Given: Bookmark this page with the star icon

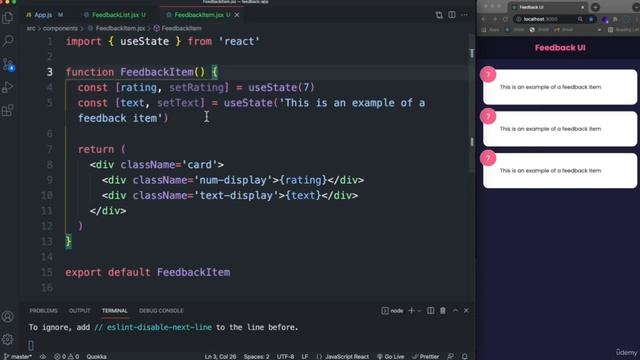Looking at the screenshot, I should click(591, 19).
